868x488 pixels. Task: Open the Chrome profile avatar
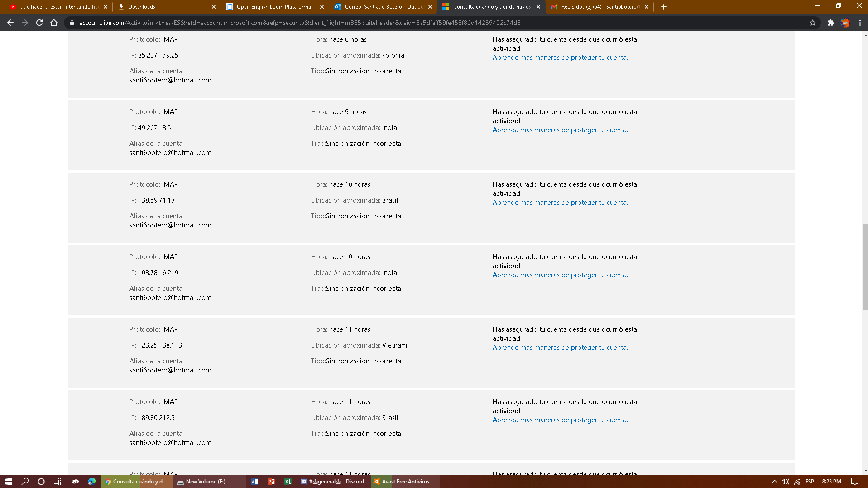tap(845, 23)
